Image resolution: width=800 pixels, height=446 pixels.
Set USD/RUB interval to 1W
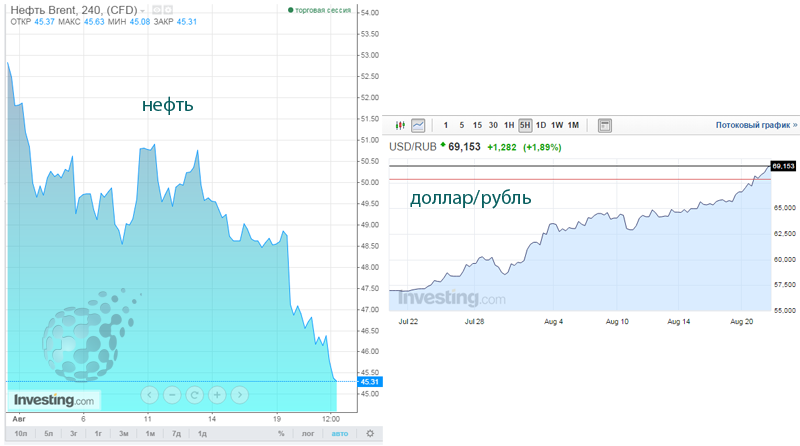(x=557, y=125)
